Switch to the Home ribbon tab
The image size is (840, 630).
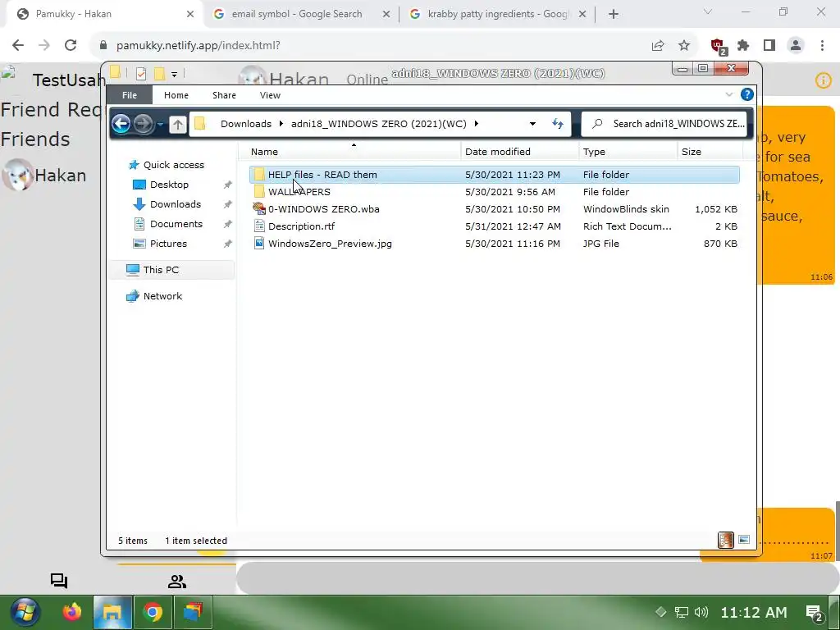click(176, 95)
